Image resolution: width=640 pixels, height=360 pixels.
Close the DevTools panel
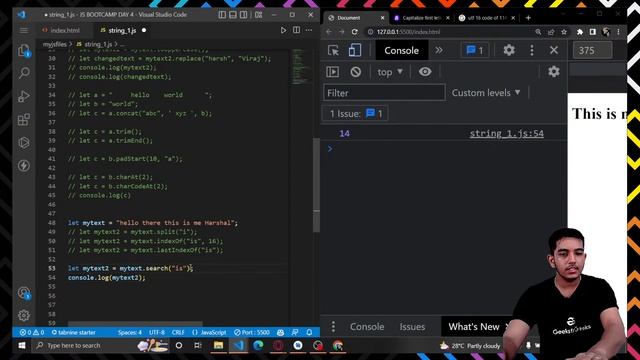[553, 50]
